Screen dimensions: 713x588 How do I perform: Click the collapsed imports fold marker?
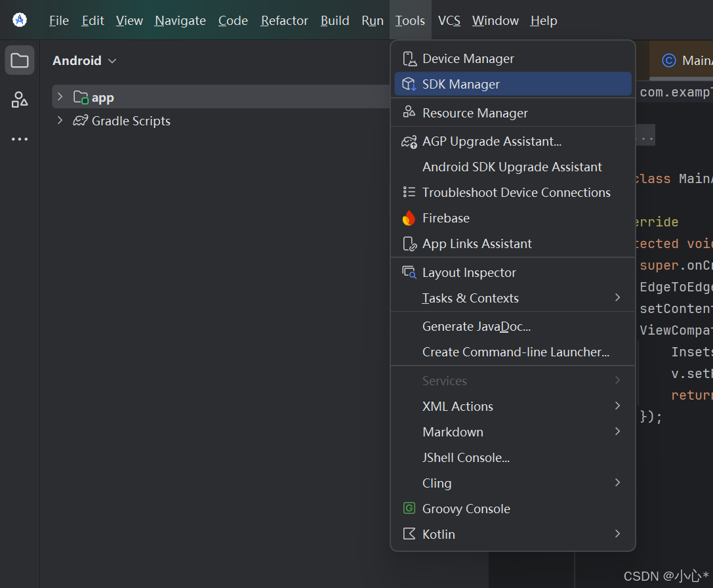(x=645, y=135)
